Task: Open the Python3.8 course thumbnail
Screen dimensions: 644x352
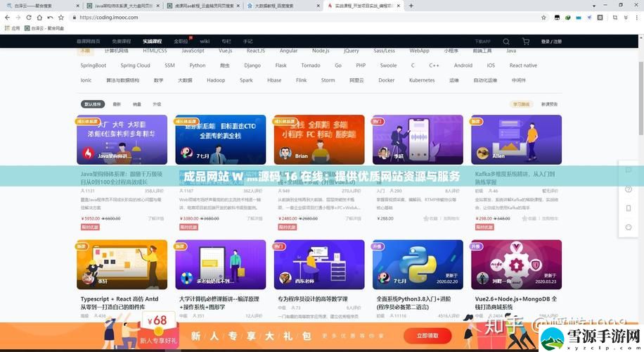Action: pyautogui.click(x=418, y=265)
